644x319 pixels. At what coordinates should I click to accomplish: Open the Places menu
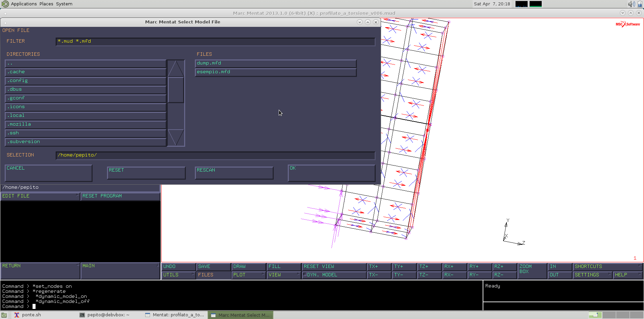click(x=46, y=4)
